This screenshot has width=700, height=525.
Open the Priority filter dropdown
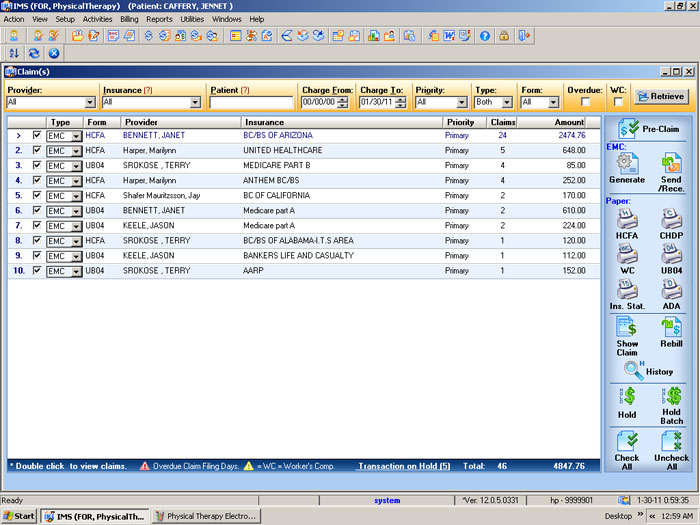[x=461, y=102]
